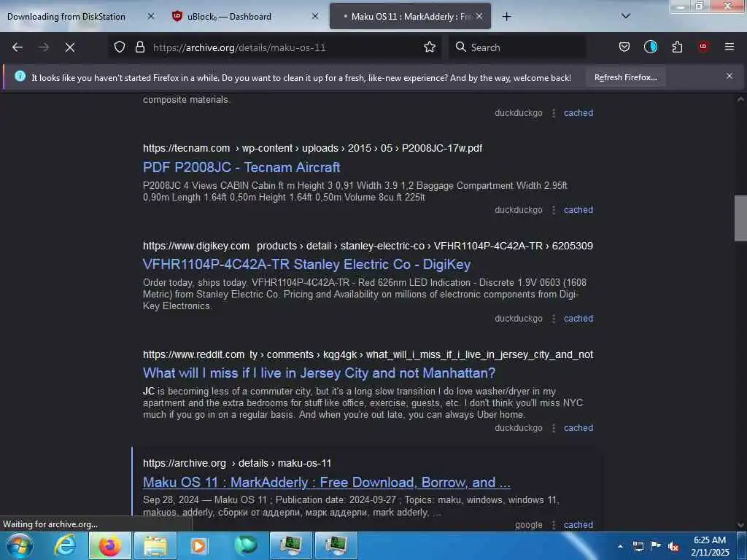Open options dots for reddit result
The width and height of the screenshot is (747, 560).
(554, 428)
